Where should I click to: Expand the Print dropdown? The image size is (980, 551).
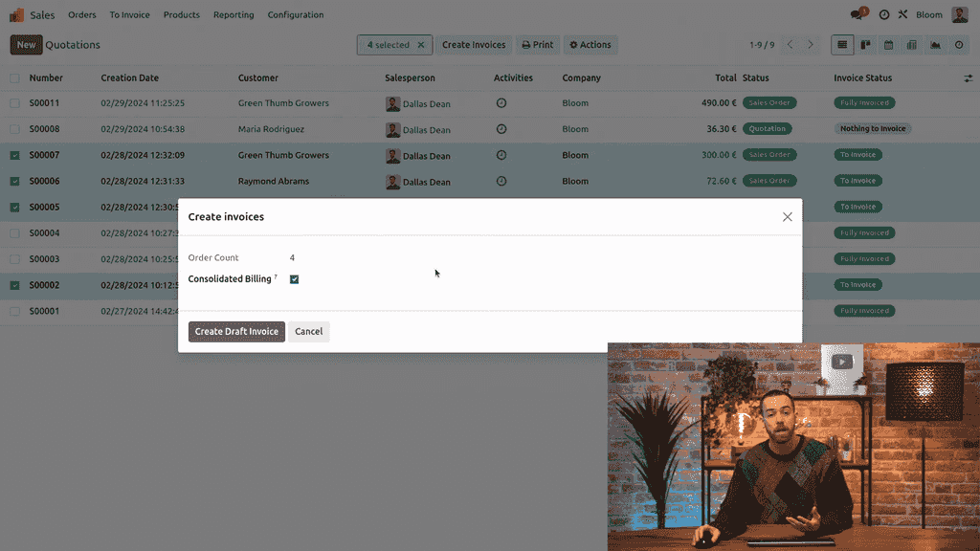(538, 45)
